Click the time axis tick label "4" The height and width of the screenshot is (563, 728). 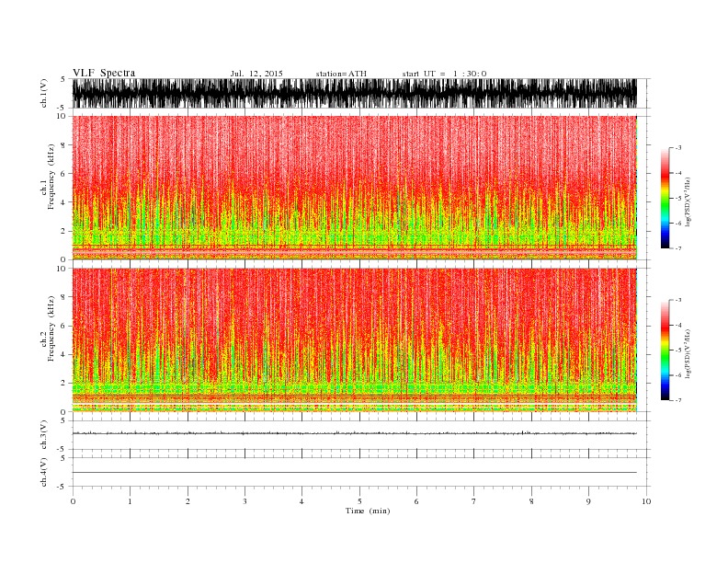pos(301,501)
